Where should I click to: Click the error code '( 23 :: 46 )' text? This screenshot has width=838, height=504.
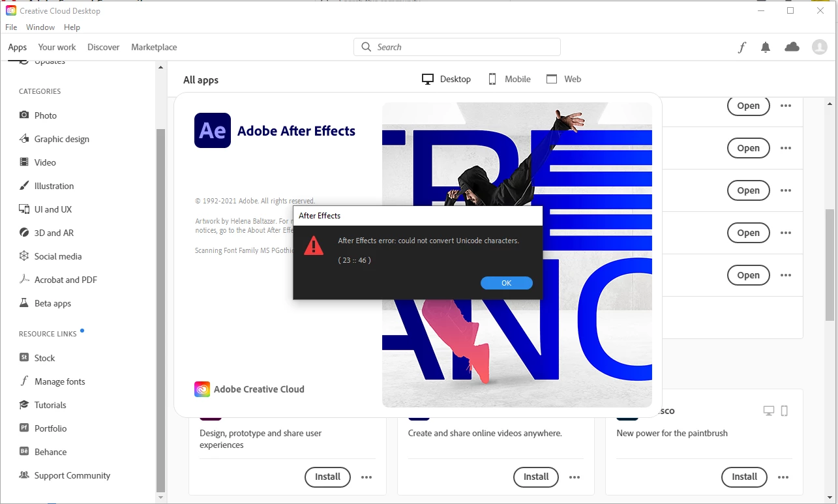(354, 260)
